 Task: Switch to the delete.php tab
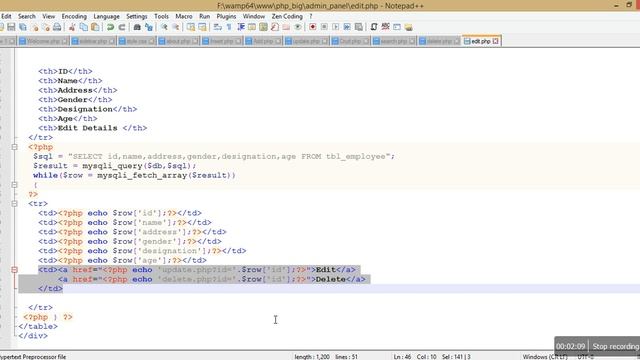click(440, 41)
